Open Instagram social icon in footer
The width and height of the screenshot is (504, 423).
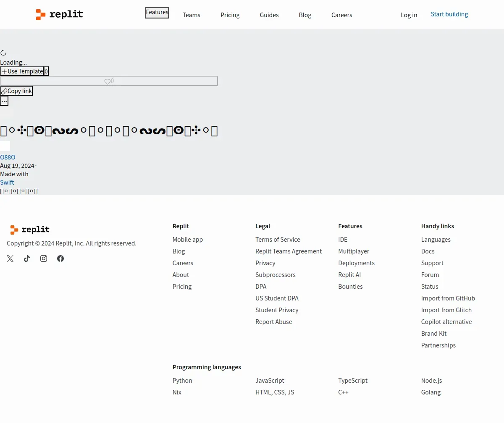(44, 258)
